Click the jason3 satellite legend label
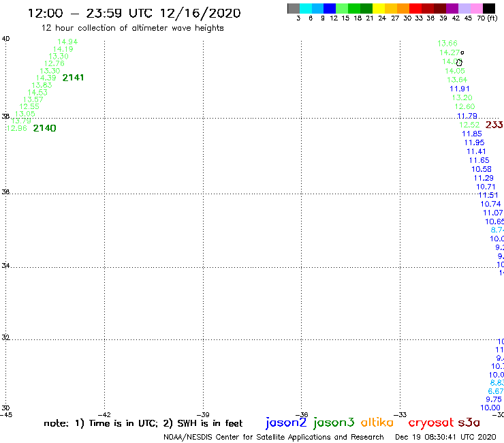The width and height of the screenshot is (504, 443). [x=334, y=423]
